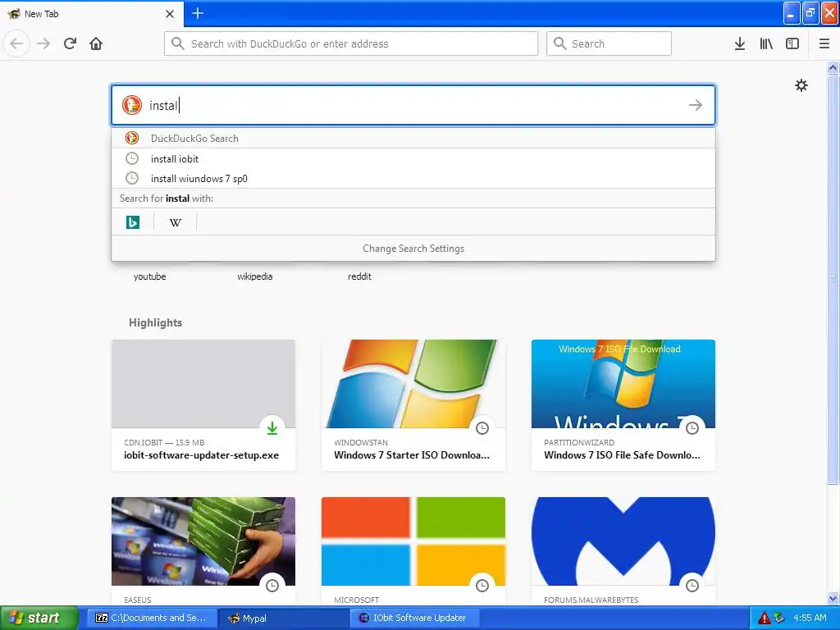Select the New Tab tab
The width and height of the screenshot is (840, 630).
tap(92, 14)
